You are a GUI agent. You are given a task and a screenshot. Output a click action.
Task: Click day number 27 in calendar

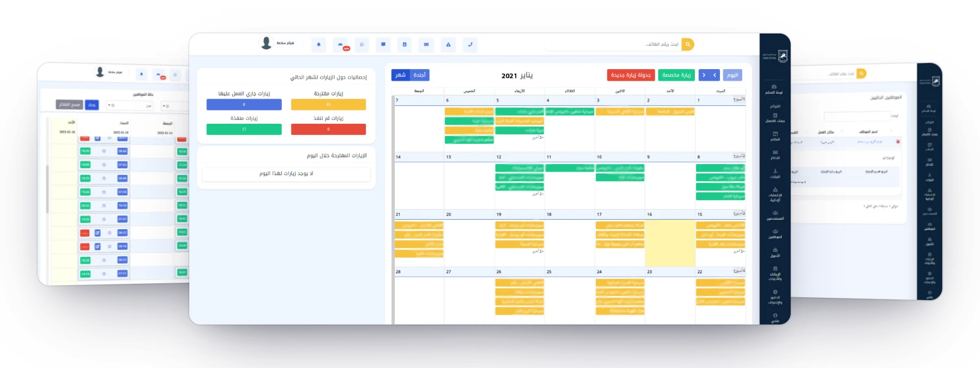[x=448, y=272]
